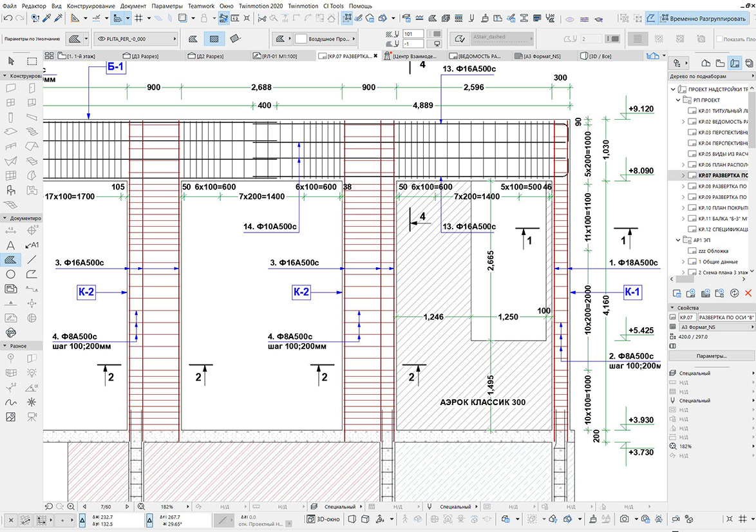Screen dimensions: 756x532
Task: Activate the syringe inject parameters tool
Action: (x=59, y=18)
